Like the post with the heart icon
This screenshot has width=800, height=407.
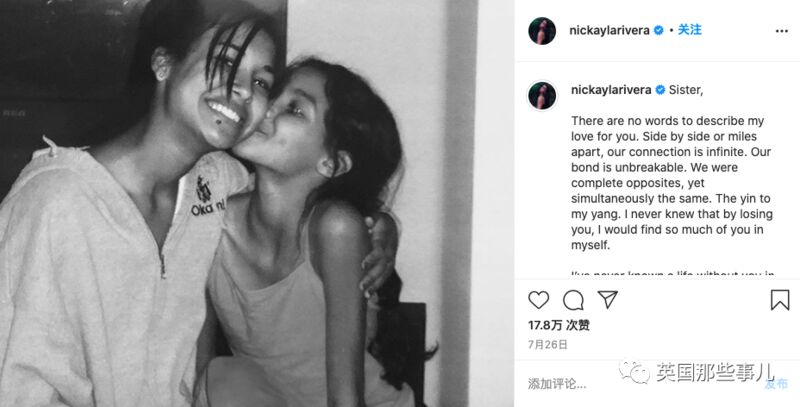(x=538, y=300)
